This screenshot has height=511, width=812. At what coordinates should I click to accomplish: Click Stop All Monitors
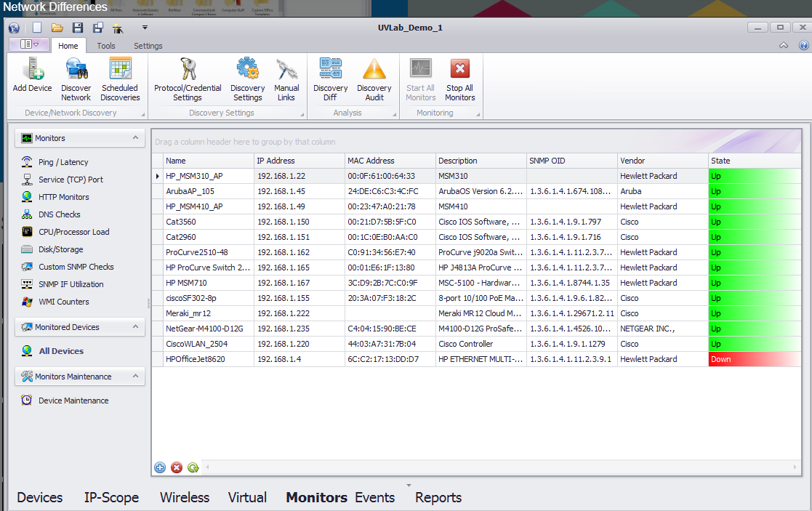(460, 79)
